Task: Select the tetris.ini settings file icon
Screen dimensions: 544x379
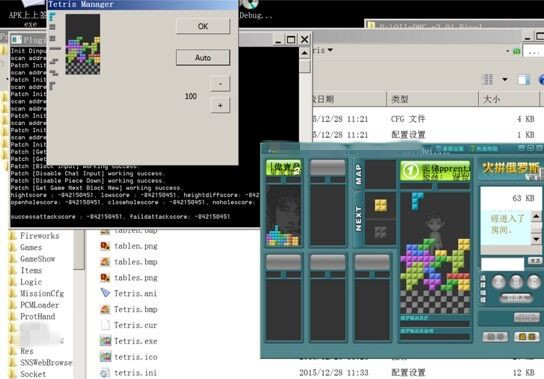Action: click(105, 373)
